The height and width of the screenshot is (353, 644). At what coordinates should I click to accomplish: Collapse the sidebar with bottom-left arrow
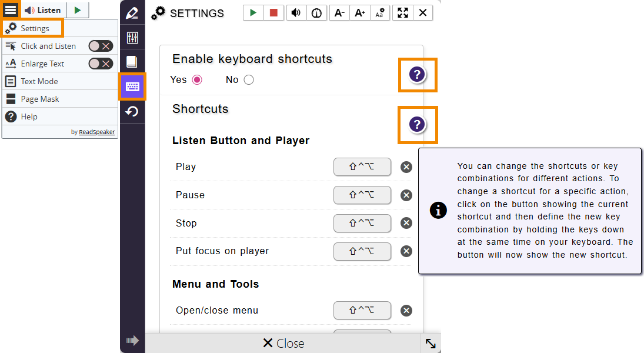click(x=132, y=341)
